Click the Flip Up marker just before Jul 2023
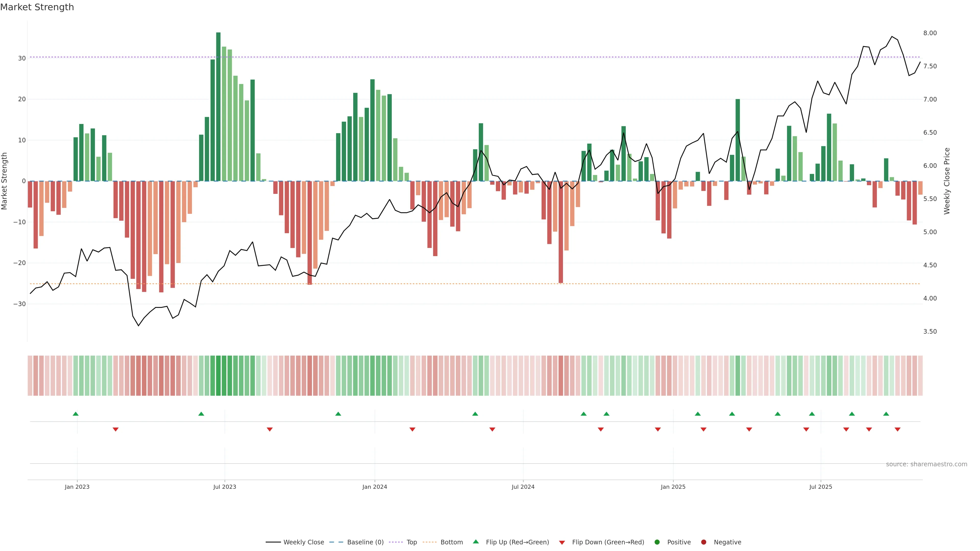Screen dimensions: 980x551 201,414
